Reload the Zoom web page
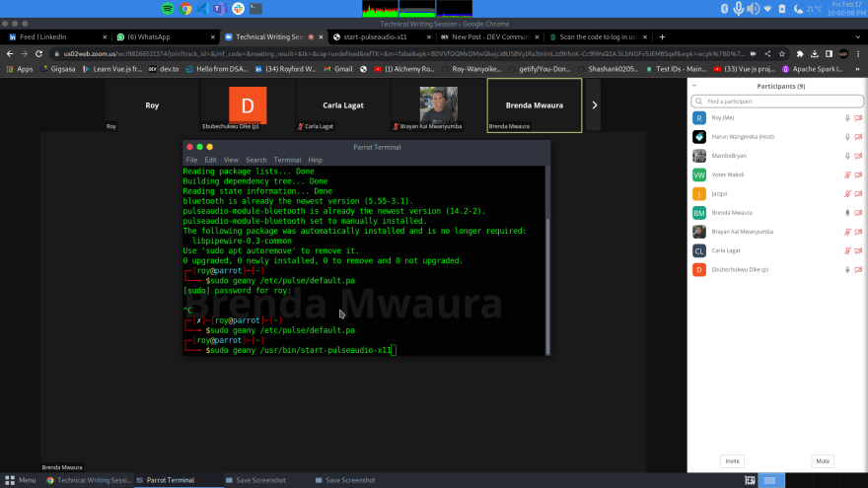Viewport: 868px width, 488px height. [x=38, y=53]
